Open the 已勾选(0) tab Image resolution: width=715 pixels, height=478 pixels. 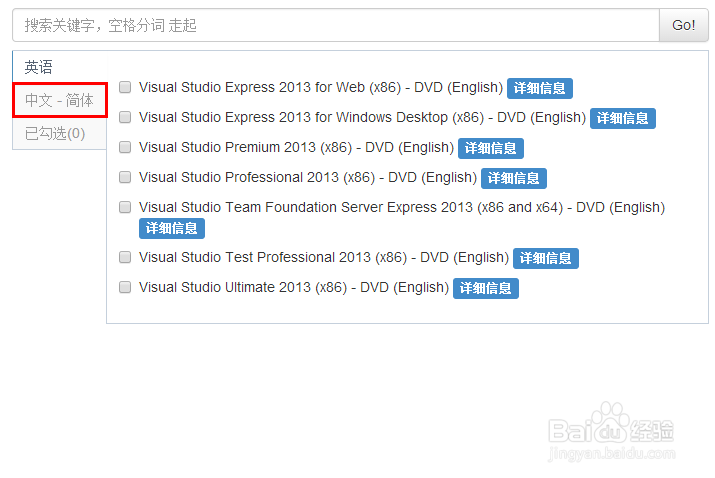coord(59,133)
